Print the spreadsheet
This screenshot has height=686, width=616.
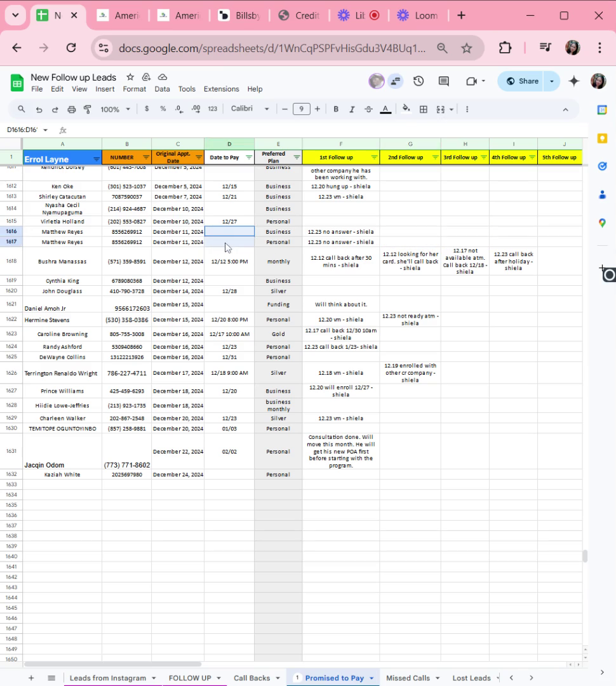point(71,109)
